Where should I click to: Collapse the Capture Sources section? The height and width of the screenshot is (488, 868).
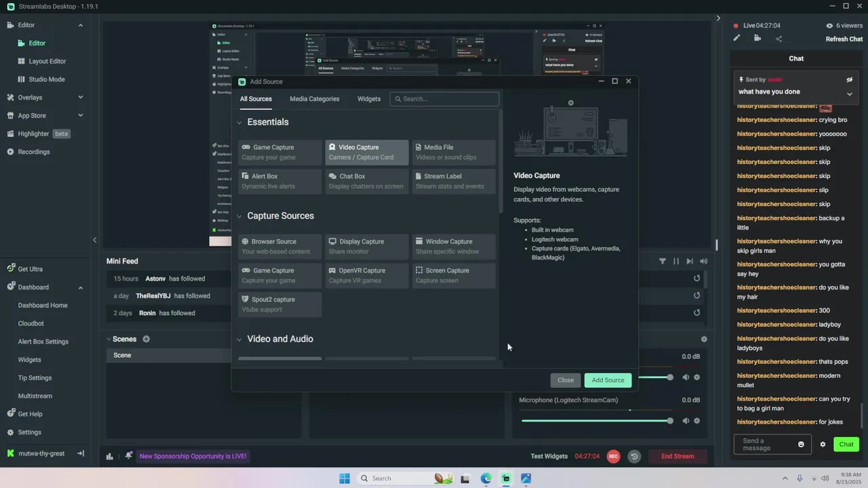point(239,216)
